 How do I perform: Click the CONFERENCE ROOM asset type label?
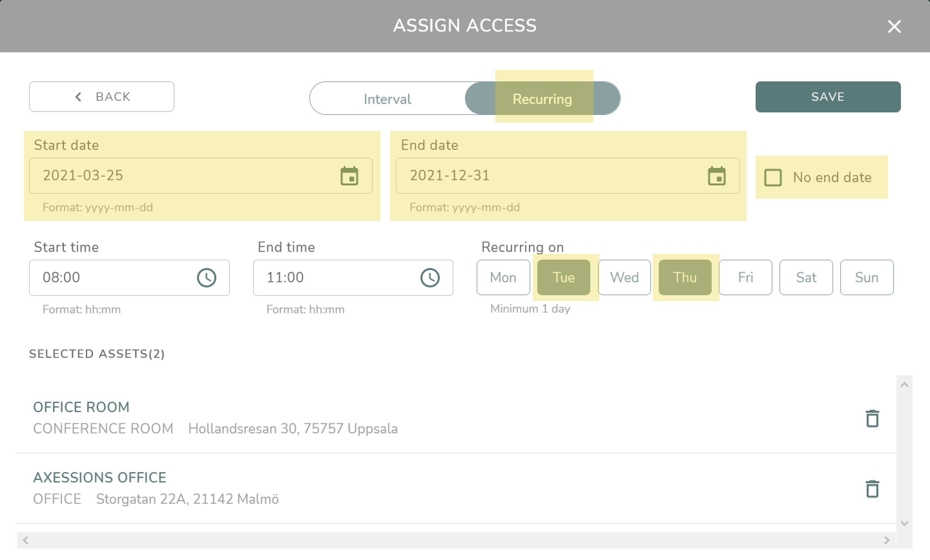(103, 429)
